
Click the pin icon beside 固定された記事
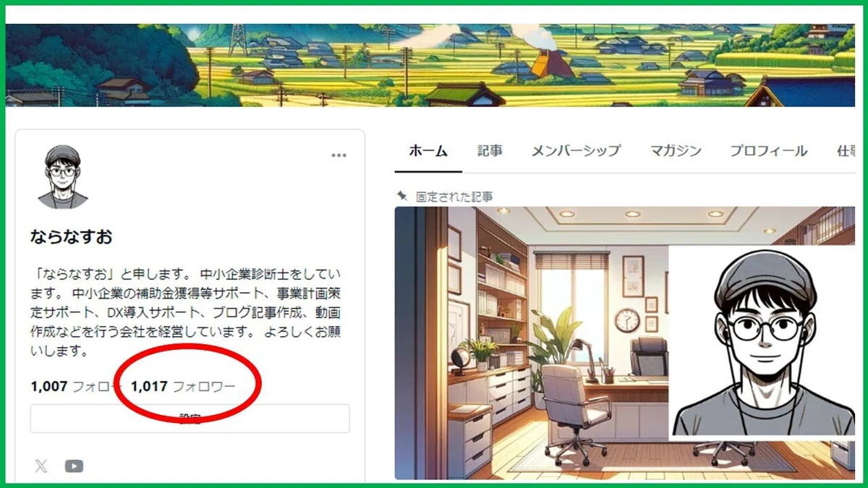(x=403, y=196)
